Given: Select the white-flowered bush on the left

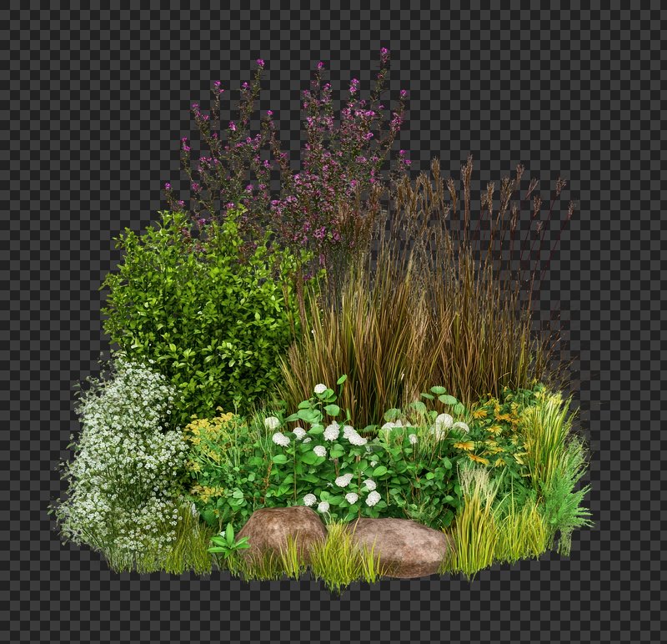Looking at the screenshot, I should pyautogui.click(x=125, y=459).
